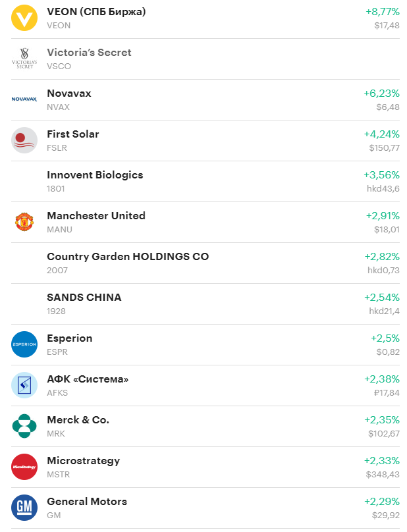The image size is (407, 532).
Task: Click the yellow VEON logo icon
Action: [x=24, y=18]
